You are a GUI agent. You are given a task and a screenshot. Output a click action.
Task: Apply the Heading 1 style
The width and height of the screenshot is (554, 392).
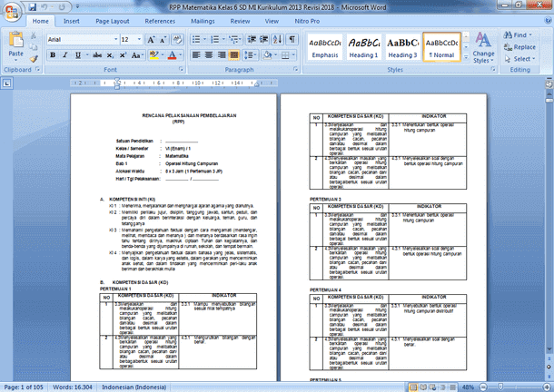point(364,47)
